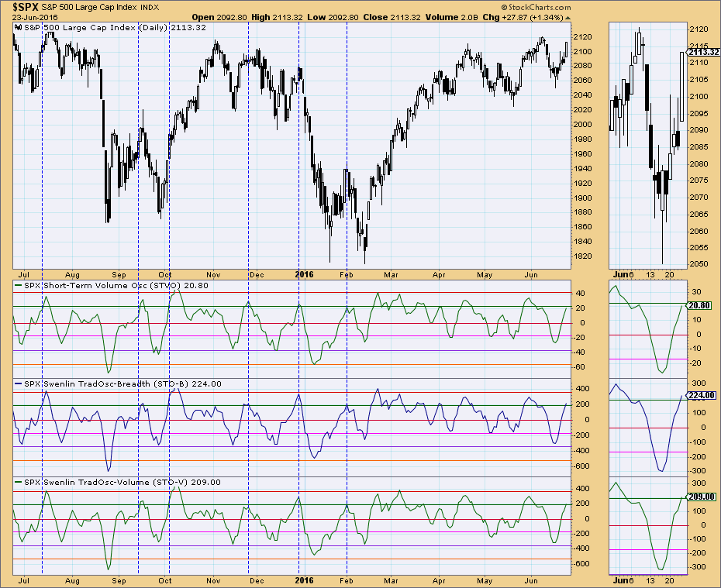
Task: Click the 224.00 STO-B value tag
Action: (702, 396)
